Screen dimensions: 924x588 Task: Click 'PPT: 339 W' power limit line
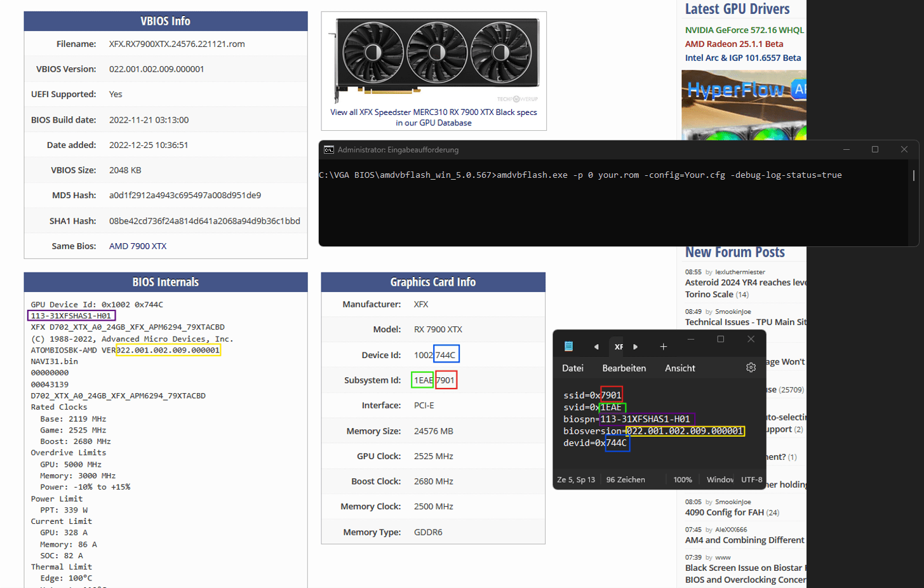pyautogui.click(x=64, y=510)
